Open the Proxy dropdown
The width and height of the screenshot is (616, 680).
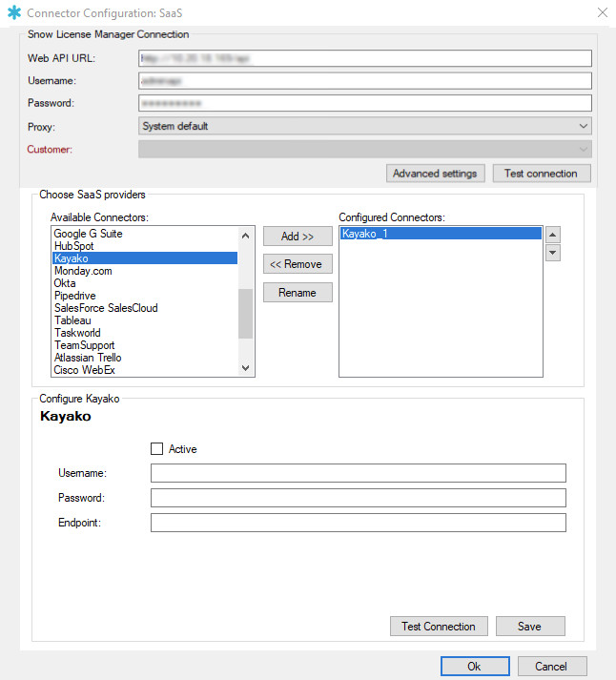pyautogui.click(x=365, y=126)
